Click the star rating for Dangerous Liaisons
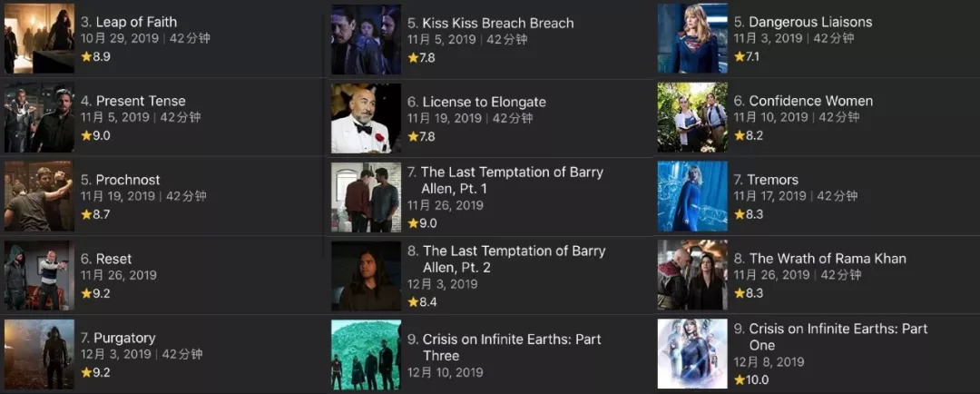The height and width of the screenshot is (394, 980). pyautogui.click(x=747, y=56)
